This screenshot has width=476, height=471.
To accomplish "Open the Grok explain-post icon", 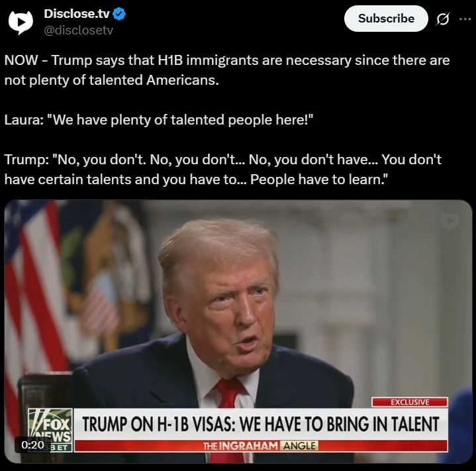I will pos(443,19).
